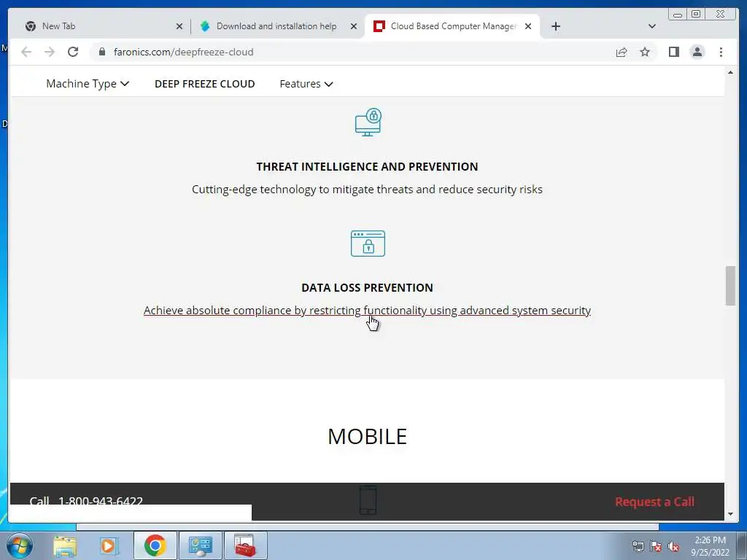The width and height of the screenshot is (747, 560).
Task: Open a new tab with plus button
Action: [x=555, y=26]
